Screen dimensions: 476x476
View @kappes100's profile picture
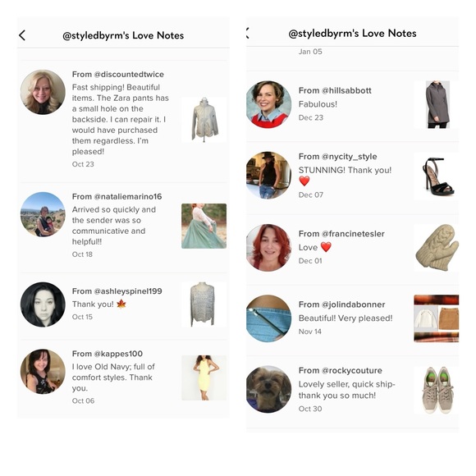pos(43,372)
